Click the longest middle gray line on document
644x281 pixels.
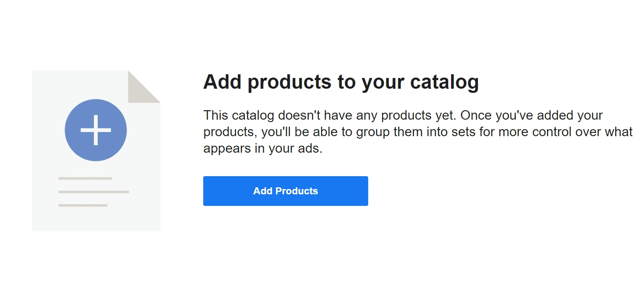click(x=94, y=192)
